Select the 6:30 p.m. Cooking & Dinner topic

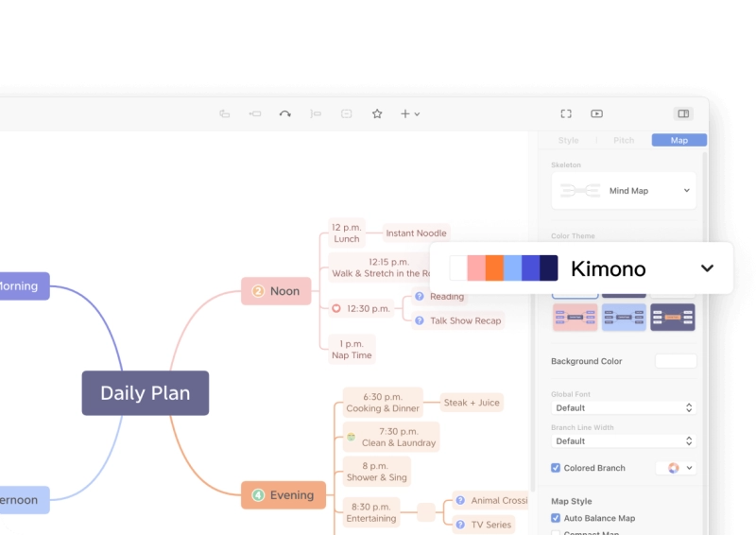click(383, 403)
